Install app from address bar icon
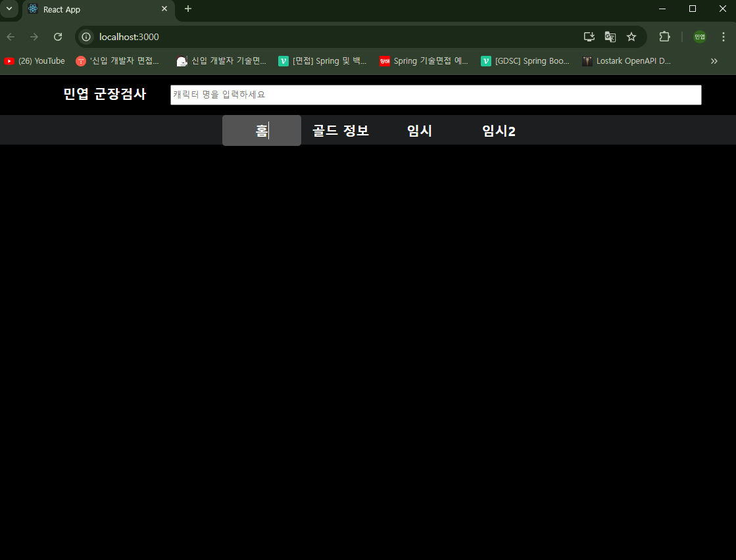Screen dimensions: 736x560 589,37
